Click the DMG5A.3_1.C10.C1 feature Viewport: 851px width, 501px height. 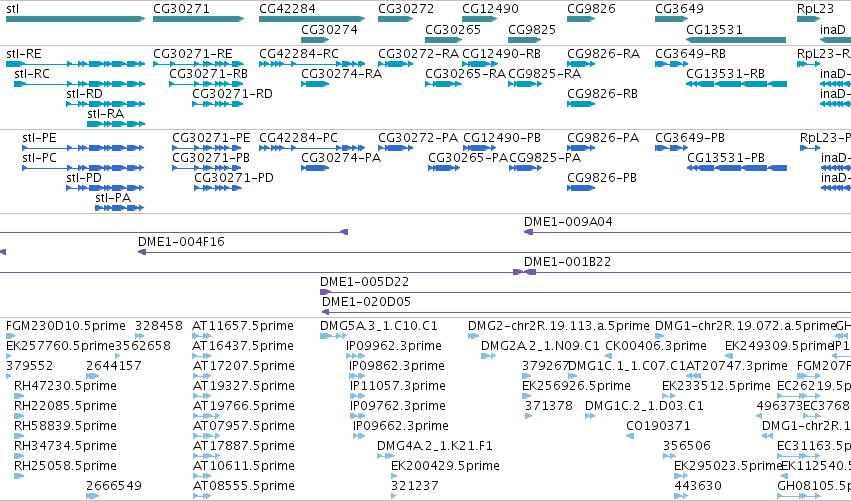pos(333,336)
